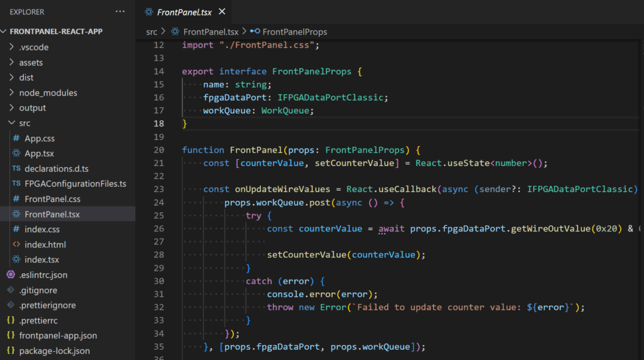Screen dimensions: 644x360
Task: Select the FrontPanel.tsx editor tab
Action: coord(184,12)
